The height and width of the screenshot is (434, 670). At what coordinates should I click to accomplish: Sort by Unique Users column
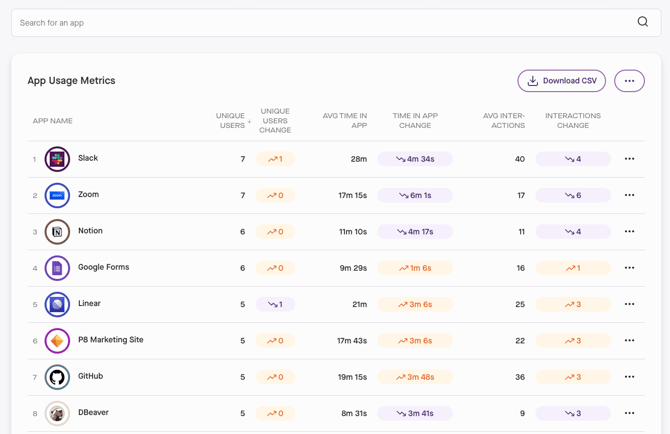click(232, 121)
